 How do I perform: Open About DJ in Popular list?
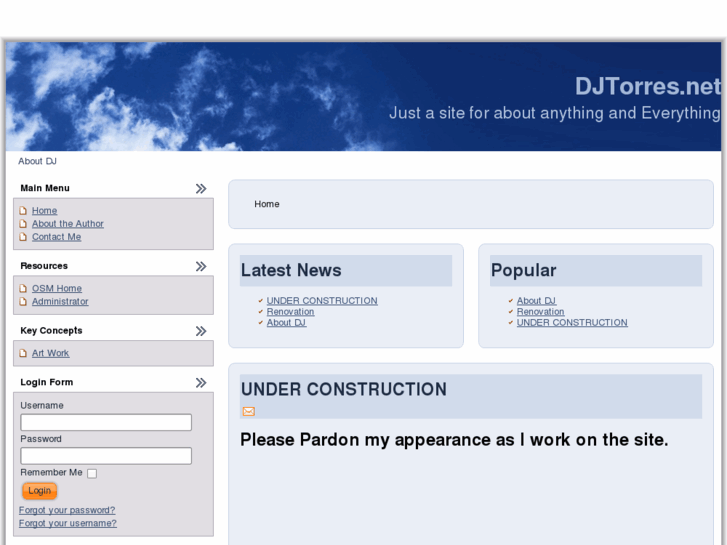pyautogui.click(x=536, y=301)
